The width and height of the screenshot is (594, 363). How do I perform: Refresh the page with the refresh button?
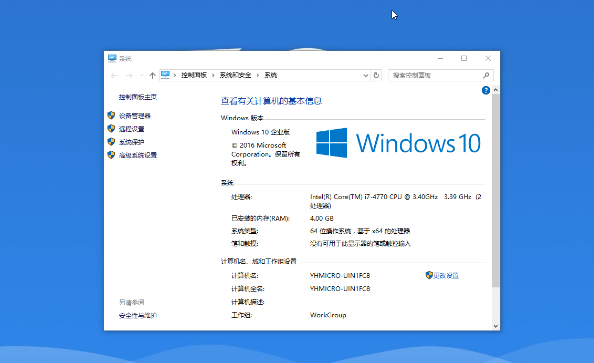pyautogui.click(x=376, y=75)
